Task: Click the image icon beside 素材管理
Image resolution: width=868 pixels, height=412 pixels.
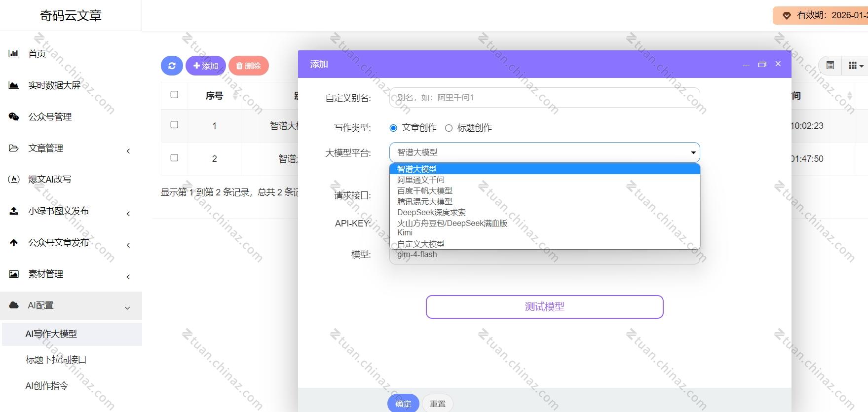Action: coord(14,274)
